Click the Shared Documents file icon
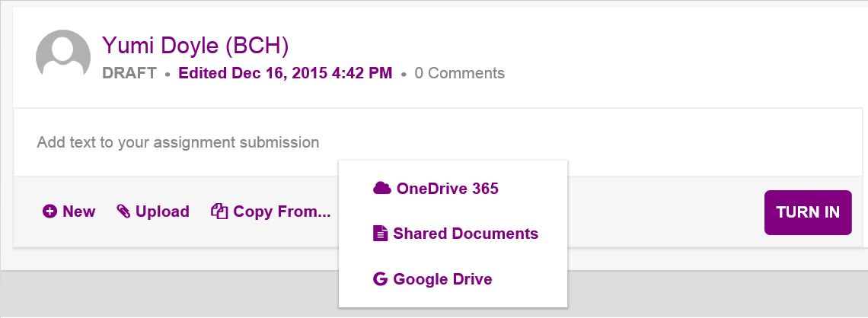The image size is (868, 318). point(380,234)
